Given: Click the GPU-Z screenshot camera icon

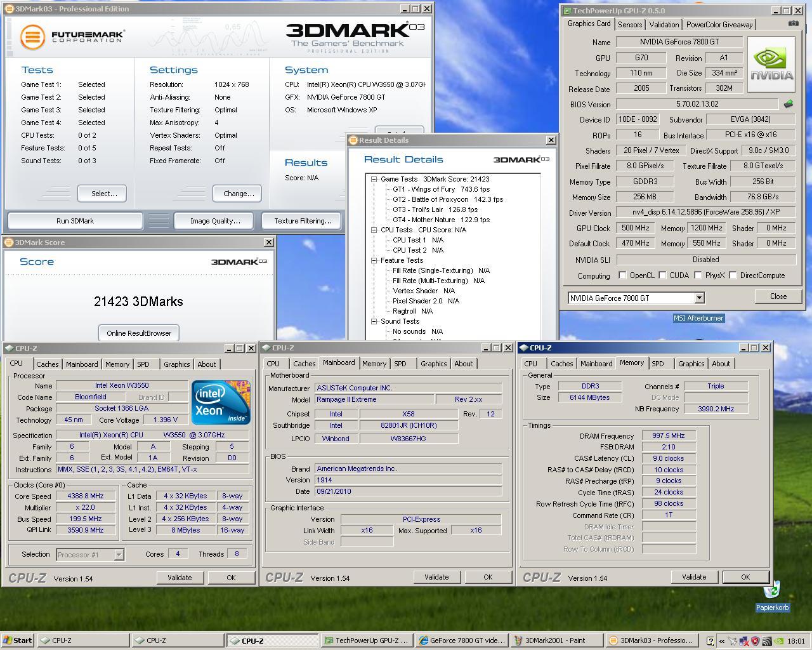Looking at the screenshot, I should pyautogui.click(x=793, y=23).
